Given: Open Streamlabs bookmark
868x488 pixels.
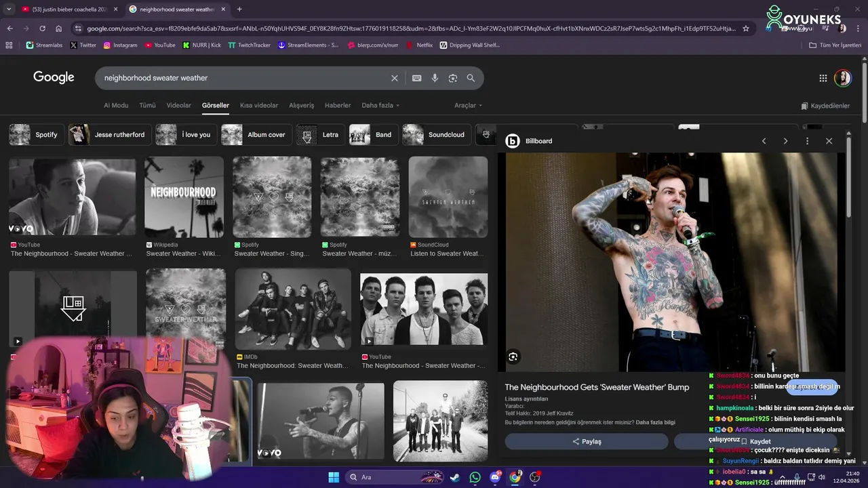Looking at the screenshot, I should point(44,45).
